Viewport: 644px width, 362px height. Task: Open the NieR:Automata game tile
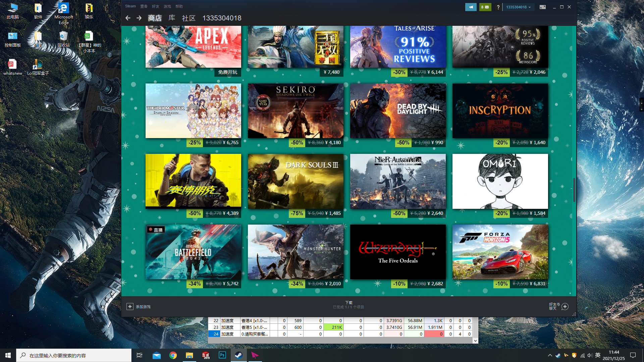point(398,181)
